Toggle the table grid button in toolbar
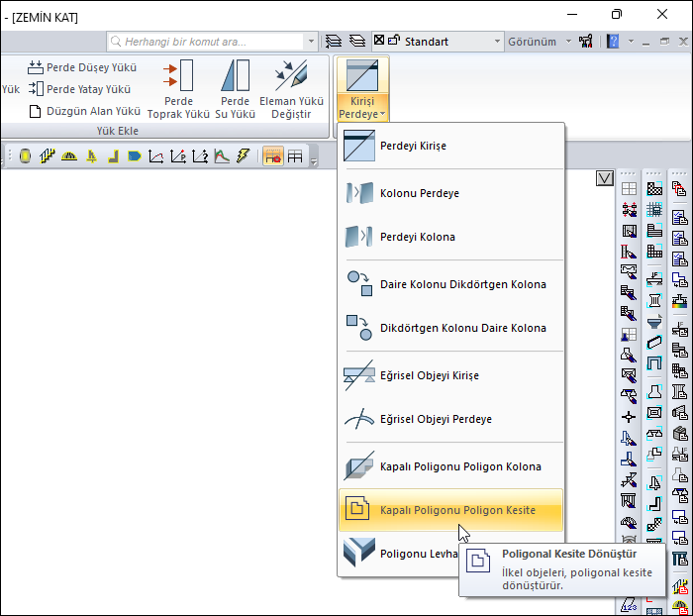Viewport: 693px width, 616px height. pos(295,156)
